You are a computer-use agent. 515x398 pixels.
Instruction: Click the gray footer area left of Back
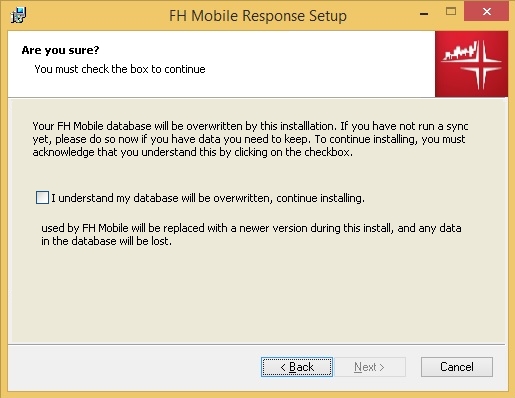pos(133,367)
